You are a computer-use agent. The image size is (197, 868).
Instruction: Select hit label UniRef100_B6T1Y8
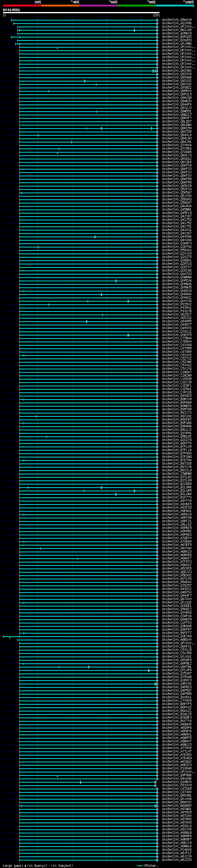click(177, 467)
